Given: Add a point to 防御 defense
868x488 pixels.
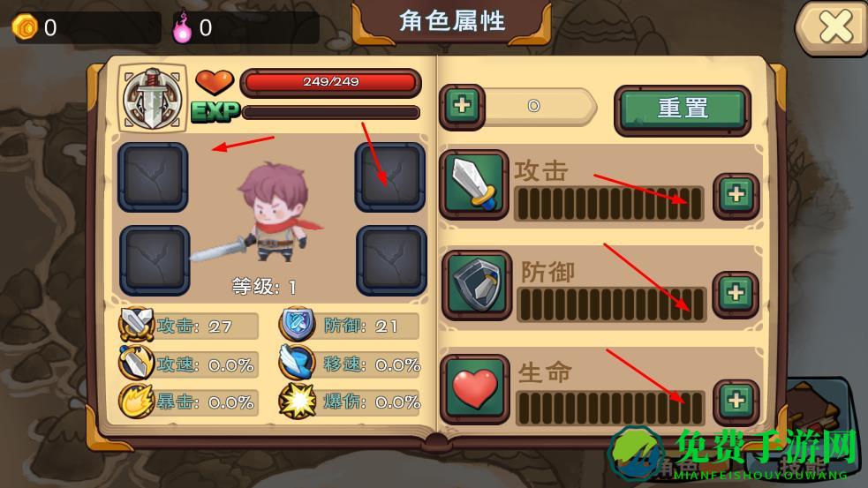Looking at the screenshot, I should coord(736,293).
